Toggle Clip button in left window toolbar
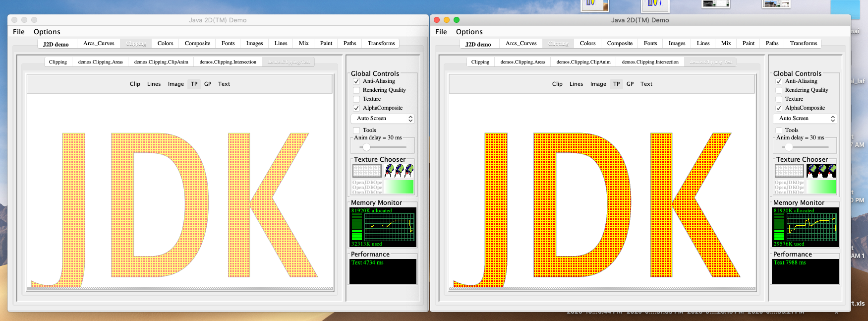The height and width of the screenshot is (321, 868). pyautogui.click(x=135, y=84)
